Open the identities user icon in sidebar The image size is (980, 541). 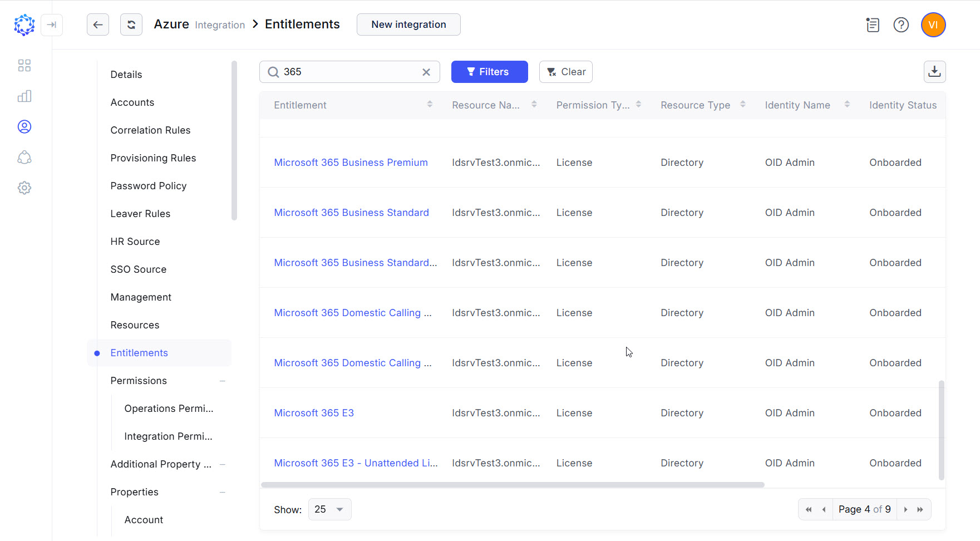point(24,126)
